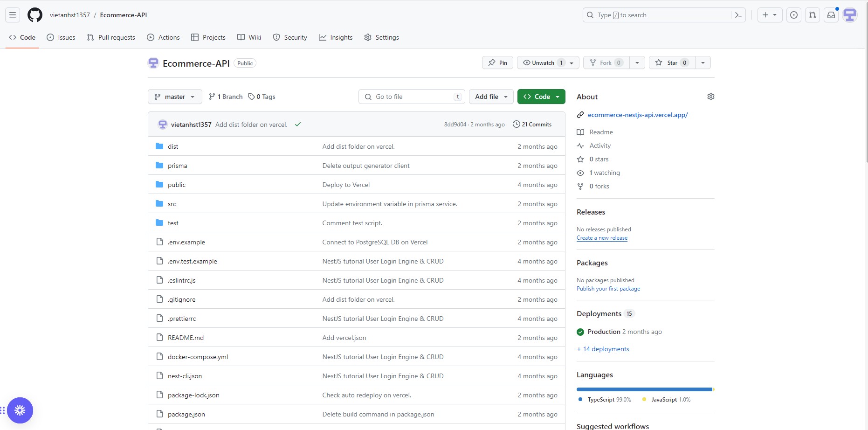Viewport: 868px width, 430px height.
Task: Click Publish your first package link
Action: coord(608,289)
